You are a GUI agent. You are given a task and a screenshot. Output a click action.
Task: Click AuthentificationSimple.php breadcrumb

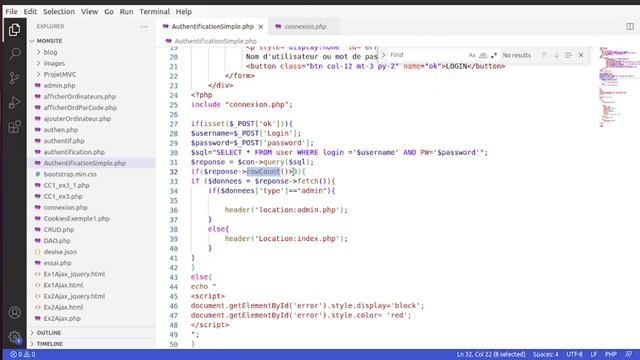[x=216, y=41]
